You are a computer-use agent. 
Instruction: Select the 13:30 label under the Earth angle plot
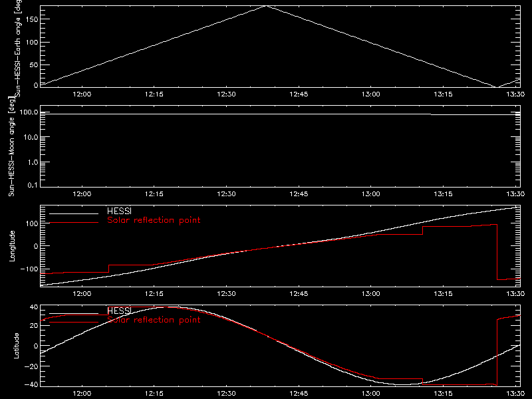tap(515, 94)
